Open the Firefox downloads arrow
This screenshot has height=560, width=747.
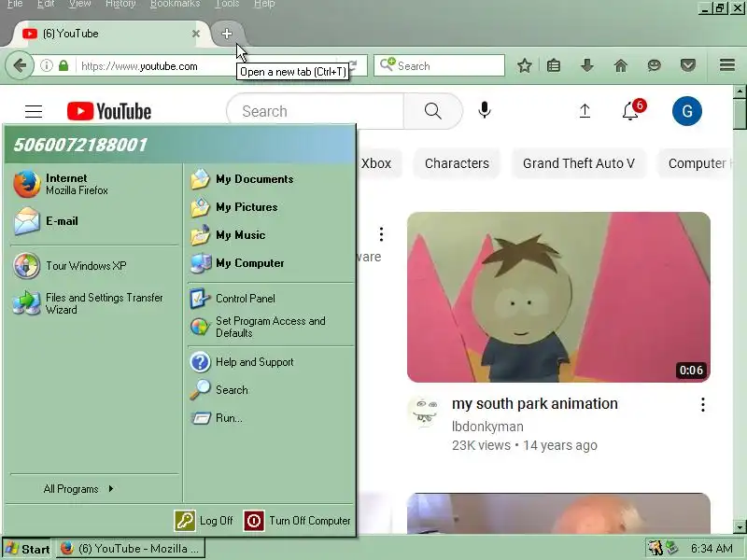click(587, 65)
